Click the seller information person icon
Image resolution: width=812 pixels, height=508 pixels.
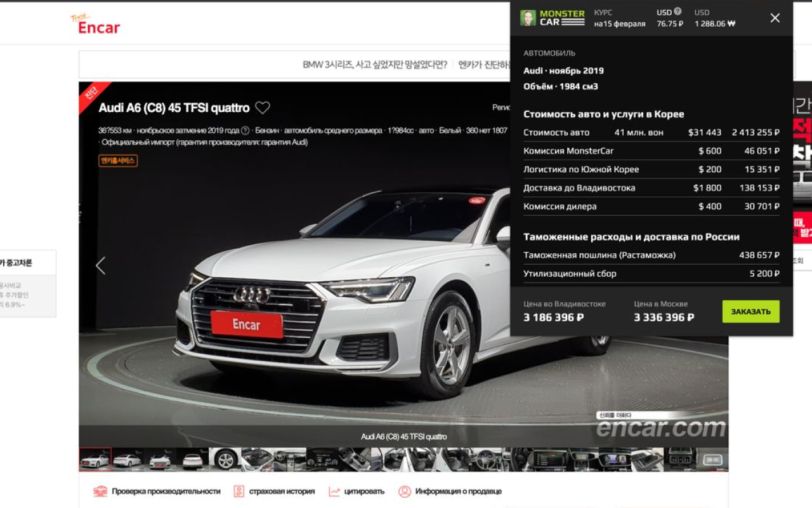(x=405, y=491)
